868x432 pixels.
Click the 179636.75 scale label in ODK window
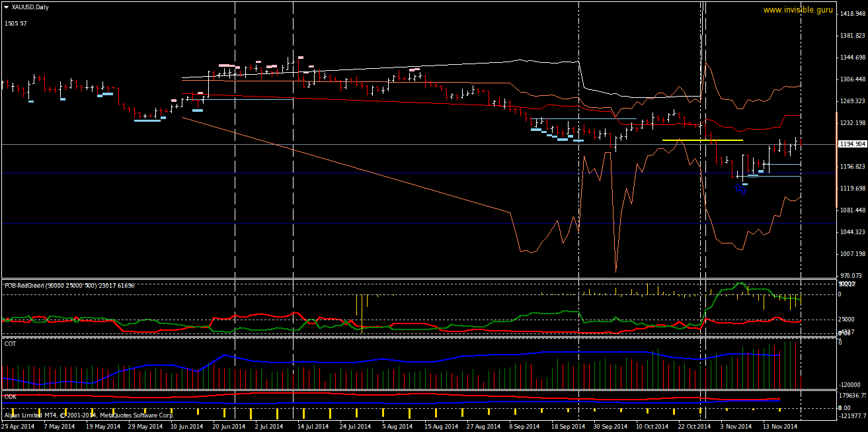pyautogui.click(x=853, y=396)
